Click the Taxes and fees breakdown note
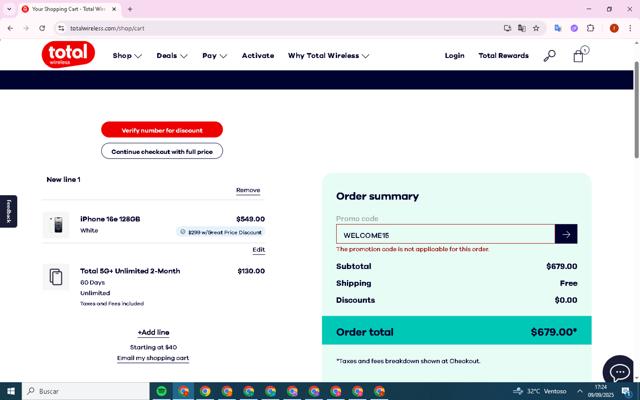640x400 pixels. [x=408, y=361]
